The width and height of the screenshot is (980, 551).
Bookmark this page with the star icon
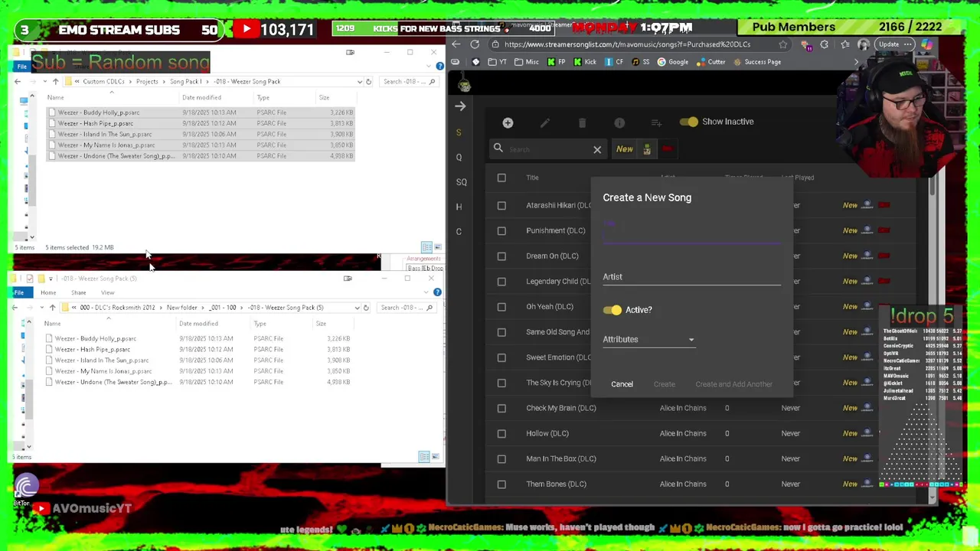point(782,44)
